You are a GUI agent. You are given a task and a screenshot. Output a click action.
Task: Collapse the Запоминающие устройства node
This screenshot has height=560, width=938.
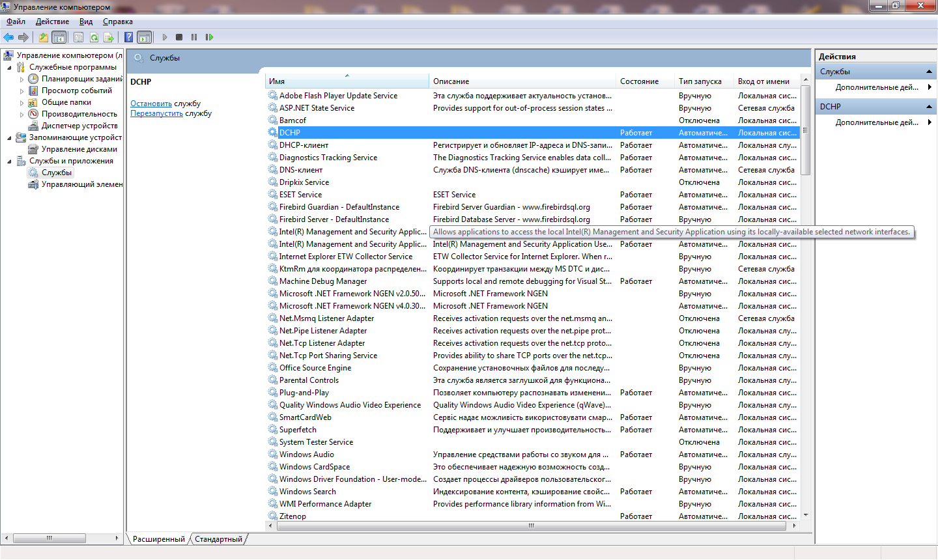[9, 137]
